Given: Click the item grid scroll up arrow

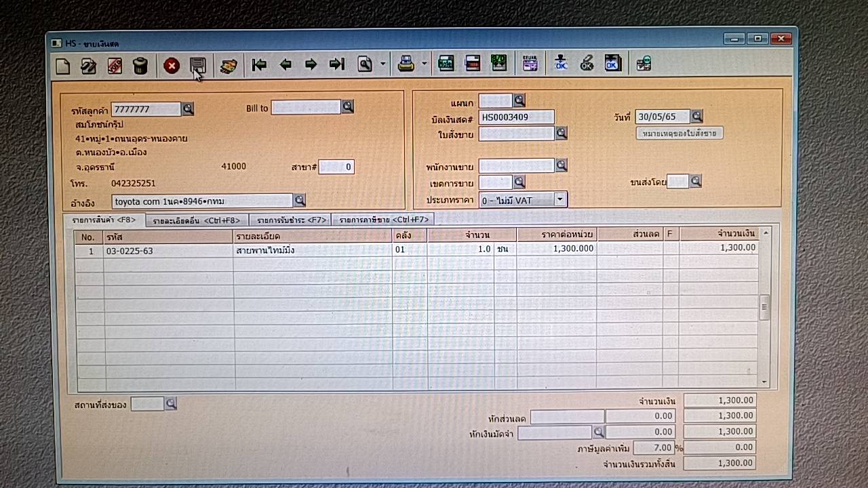Looking at the screenshot, I should click(766, 232).
